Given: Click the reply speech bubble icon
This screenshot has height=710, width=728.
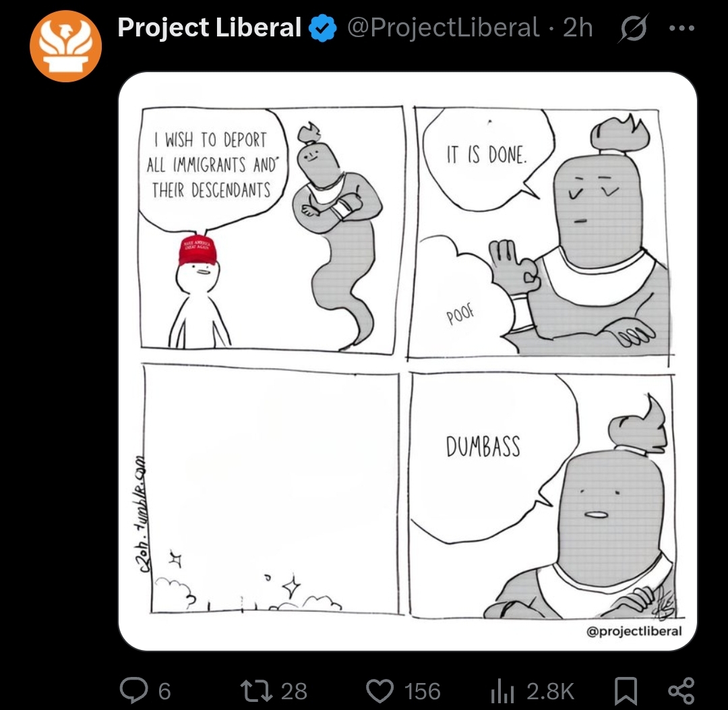Looking at the screenshot, I should point(133,690).
